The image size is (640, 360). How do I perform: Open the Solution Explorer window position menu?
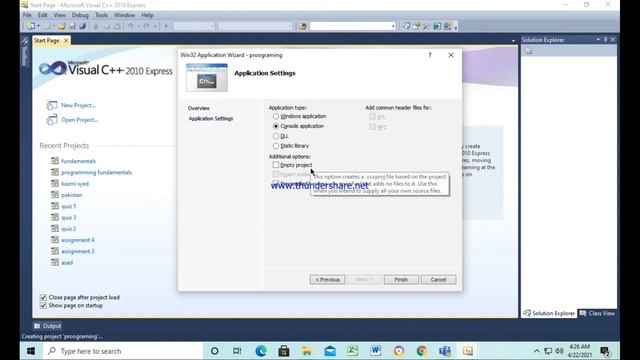click(x=598, y=40)
